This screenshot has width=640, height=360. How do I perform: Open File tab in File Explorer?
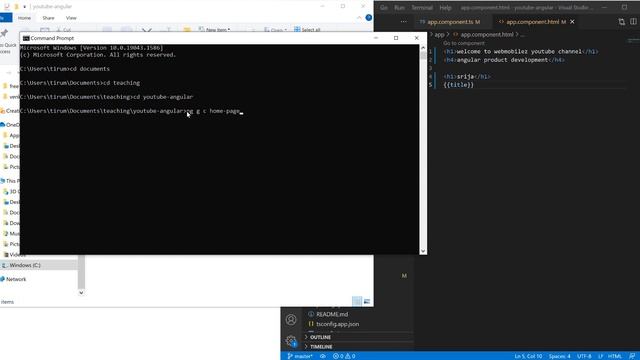[x=5, y=18]
